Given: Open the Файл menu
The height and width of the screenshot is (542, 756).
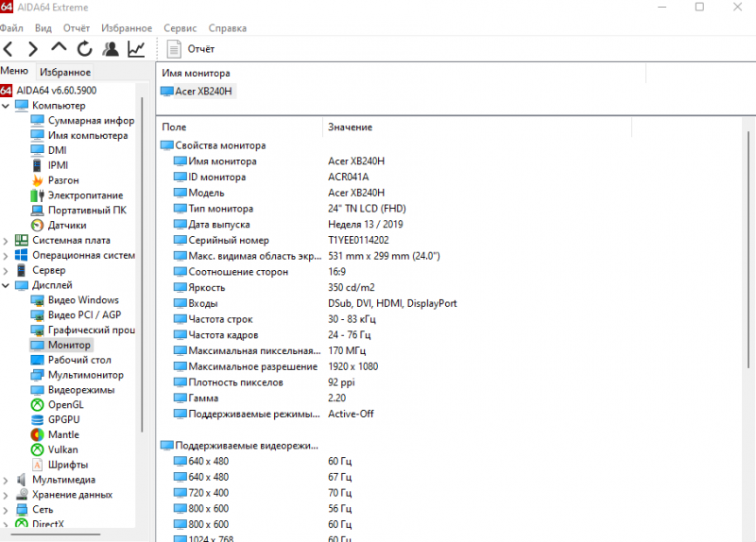Looking at the screenshot, I should pos(11,28).
